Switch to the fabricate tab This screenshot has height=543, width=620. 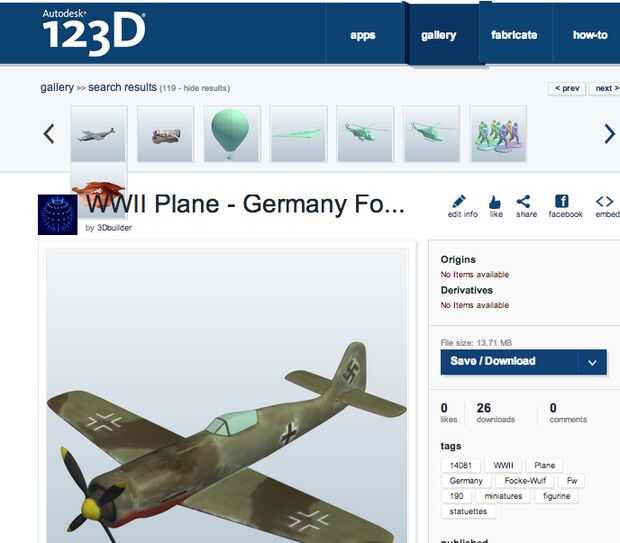click(x=514, y=35)
